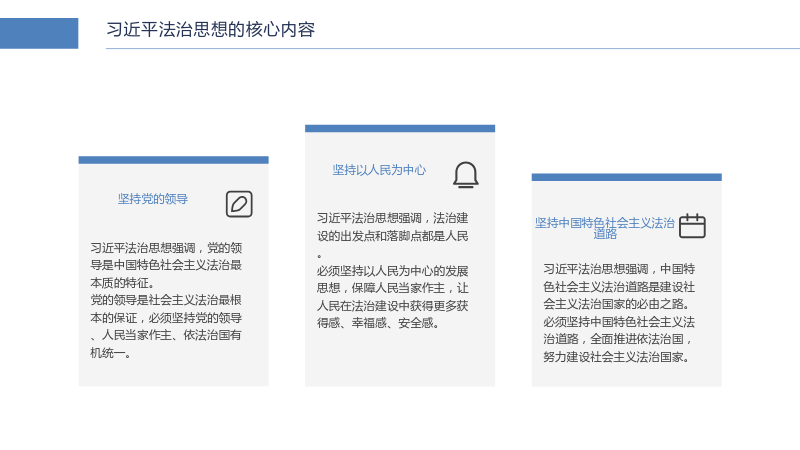The height and width of the screenshot is (450, 800).
Task: Click the blue bar atop middle card
Action: pyautogui.click(x=400, y=129)
